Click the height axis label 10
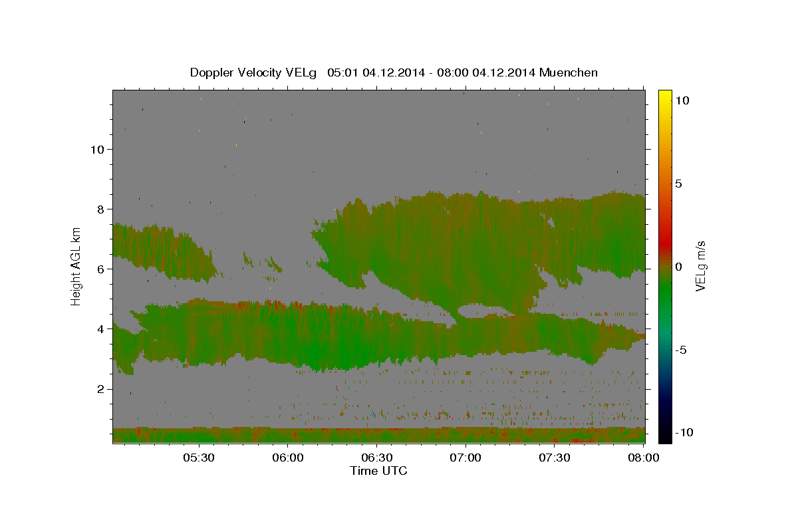Viewport: 798px width, 532px height. click(97, 149)
